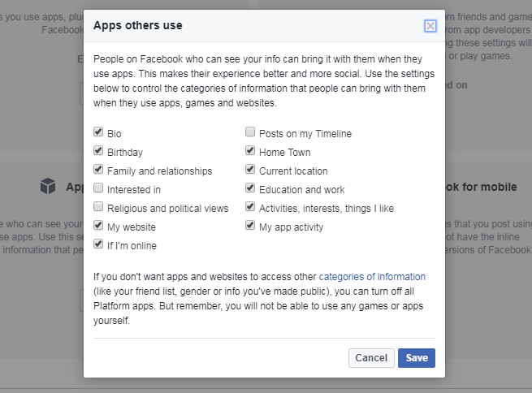Screen dimensions: 532x393
Task: Click the Cancel button
Action: pyautogui.click(x=371, y=358)
